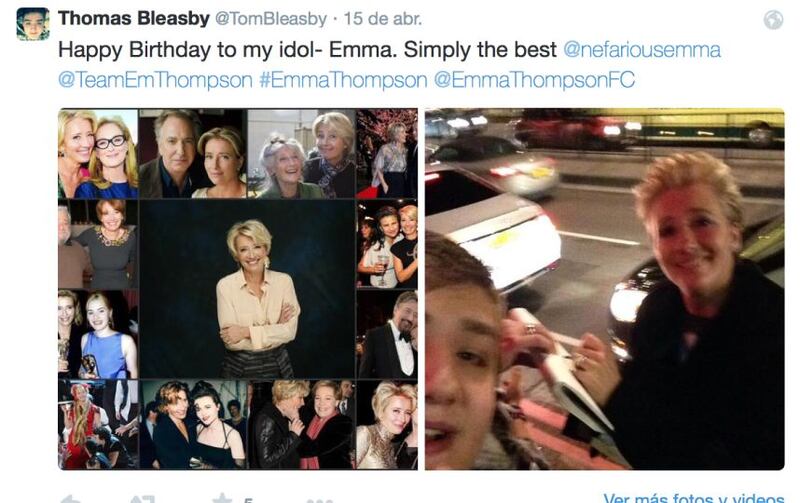This screenshot has height=503, width=800.
Task: Open the photo collage image
Action: [238, 289]
